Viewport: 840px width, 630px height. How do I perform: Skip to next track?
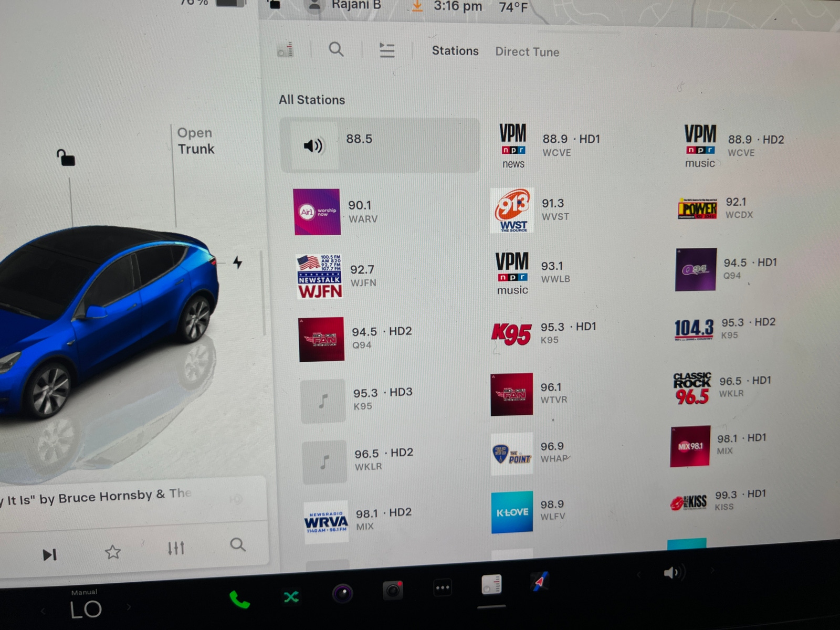(49, 554)
